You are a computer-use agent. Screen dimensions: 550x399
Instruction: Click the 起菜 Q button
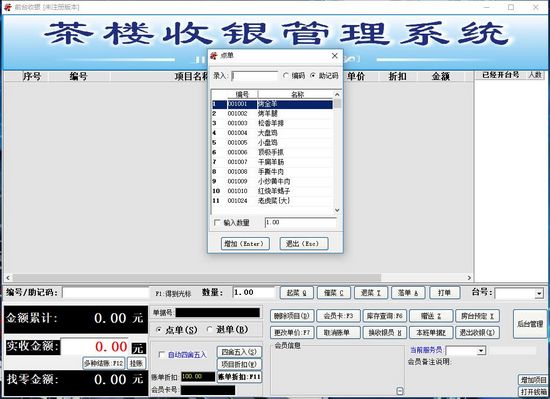(x=297, y=293)
